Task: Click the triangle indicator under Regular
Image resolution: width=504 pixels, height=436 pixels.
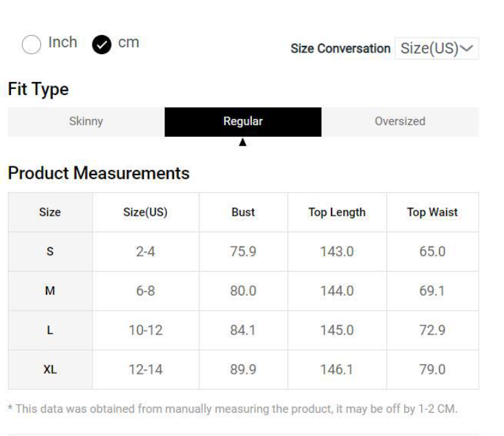Action: pyautogui.click(x=242, y=143)
